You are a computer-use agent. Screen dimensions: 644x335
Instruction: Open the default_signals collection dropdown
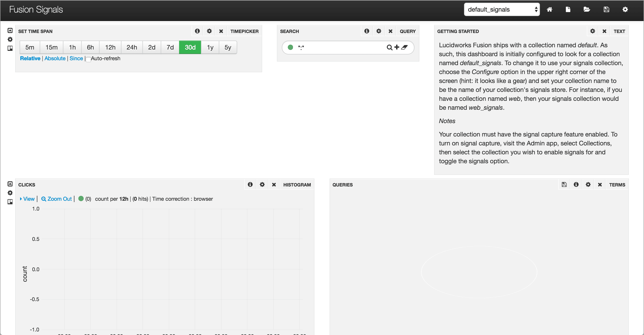pos(502,10)
